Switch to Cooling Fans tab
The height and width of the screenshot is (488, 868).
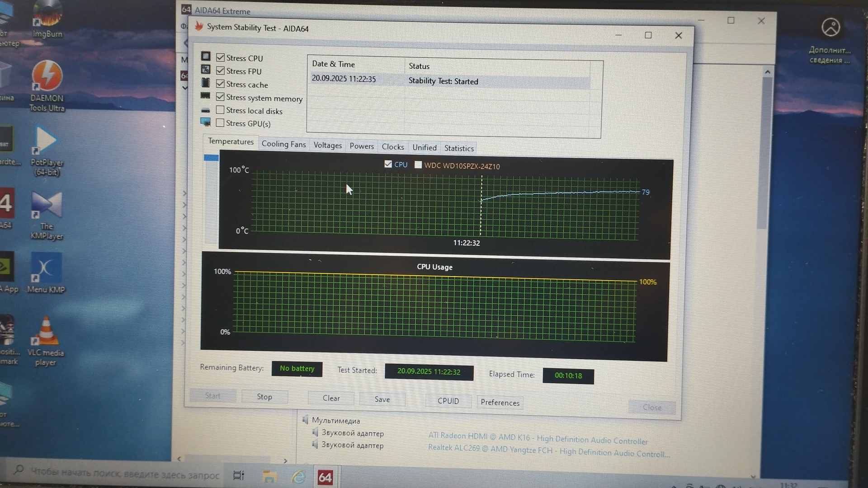(283, 144)
